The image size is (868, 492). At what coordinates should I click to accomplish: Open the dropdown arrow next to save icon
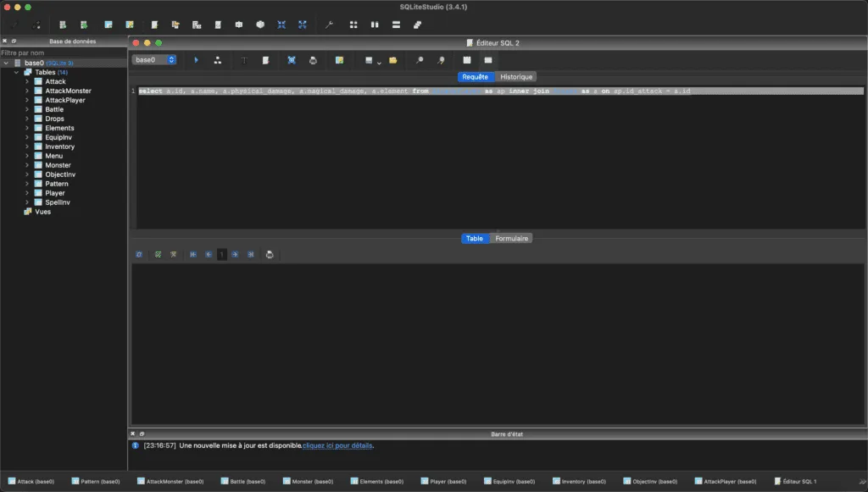(x=379, y=63)
